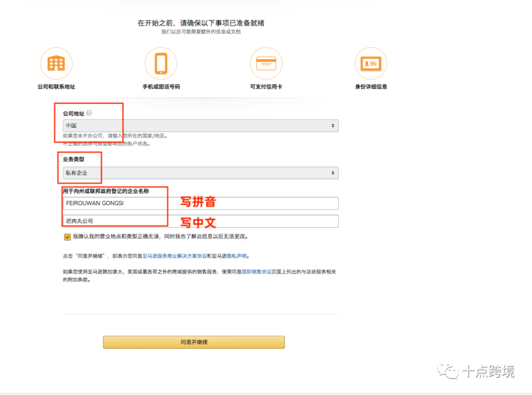This screenshot has height=395, width=532.
Task: Open the 国际销售协议 link
Action: (257, 272)
